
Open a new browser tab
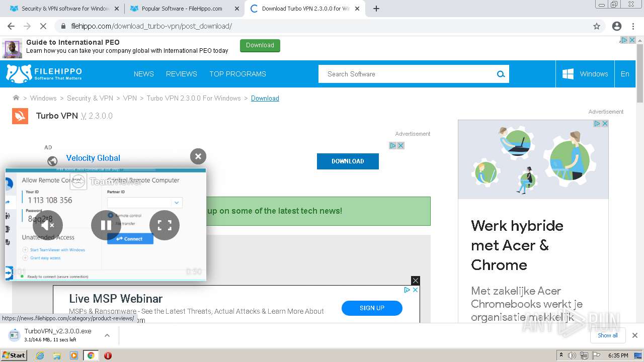coord(376,9)
